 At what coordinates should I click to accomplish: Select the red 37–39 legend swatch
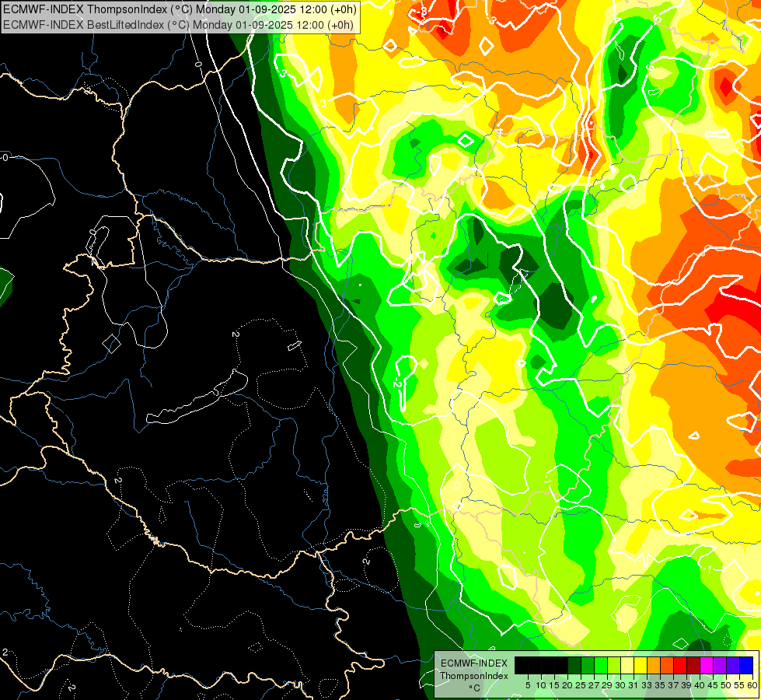(x=680, y=665)
